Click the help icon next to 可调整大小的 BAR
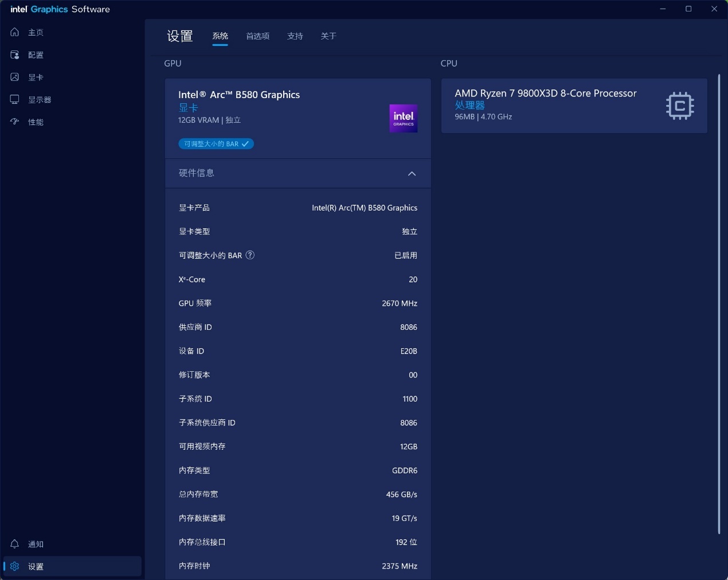 [x=250, y=255]
